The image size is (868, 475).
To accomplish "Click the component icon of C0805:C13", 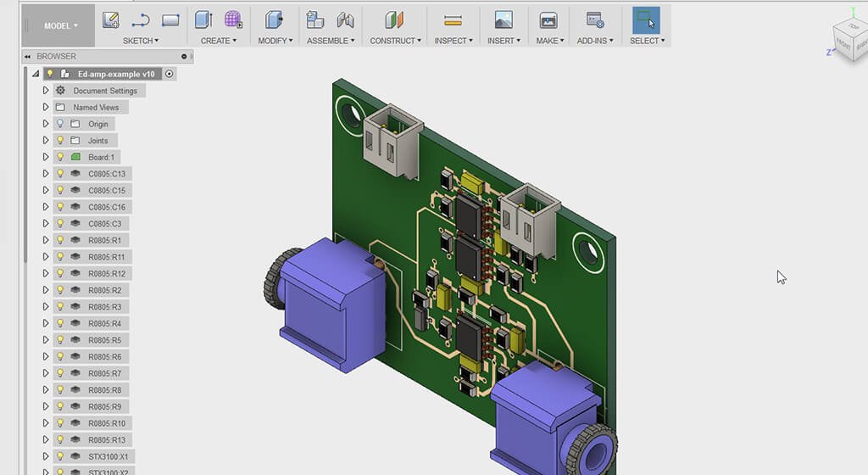I will [x=75, y=173].
